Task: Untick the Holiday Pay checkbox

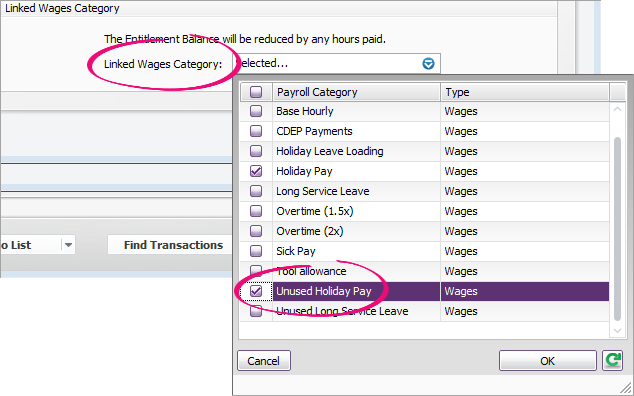Action: [256, 171]
